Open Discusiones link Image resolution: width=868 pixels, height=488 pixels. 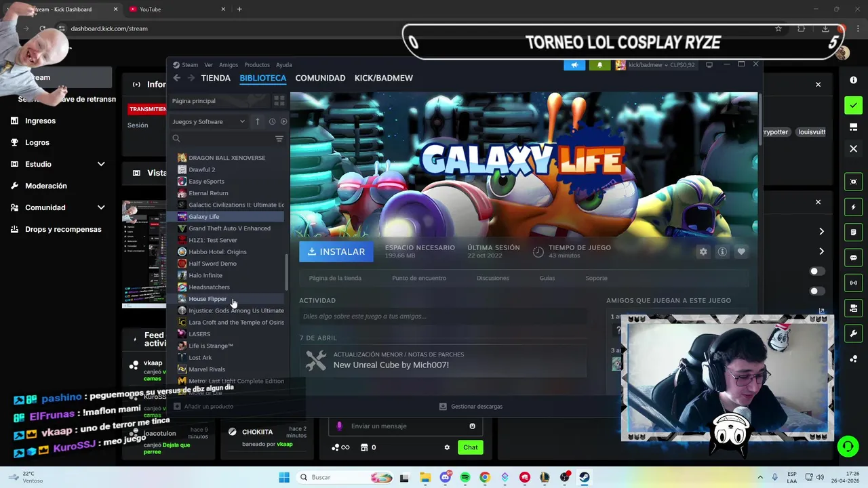(493, 278)
